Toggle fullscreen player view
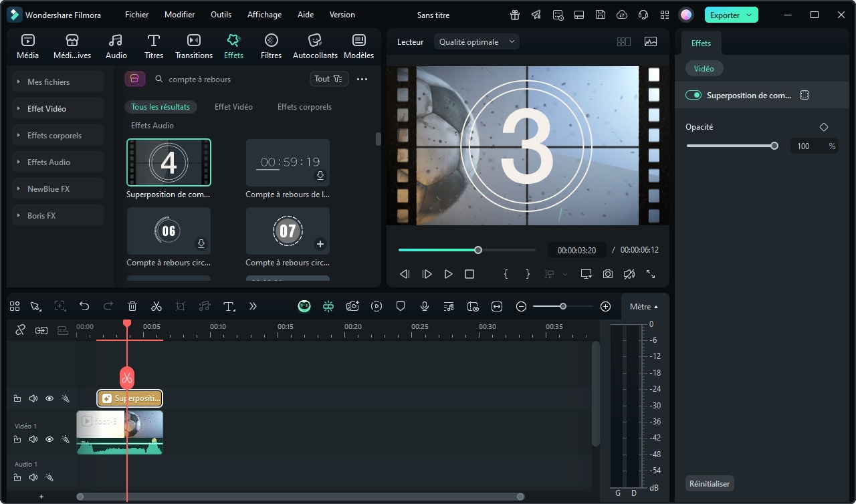 coord(651,274)
